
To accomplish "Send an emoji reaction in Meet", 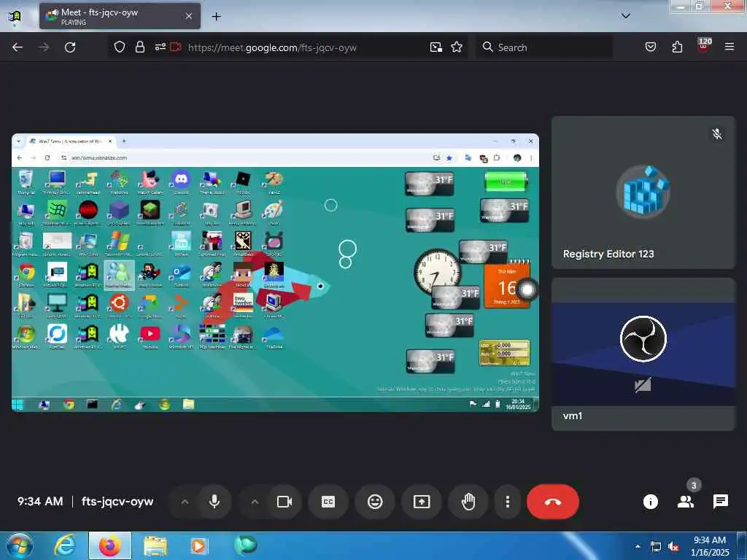I will tap(375, 502).
